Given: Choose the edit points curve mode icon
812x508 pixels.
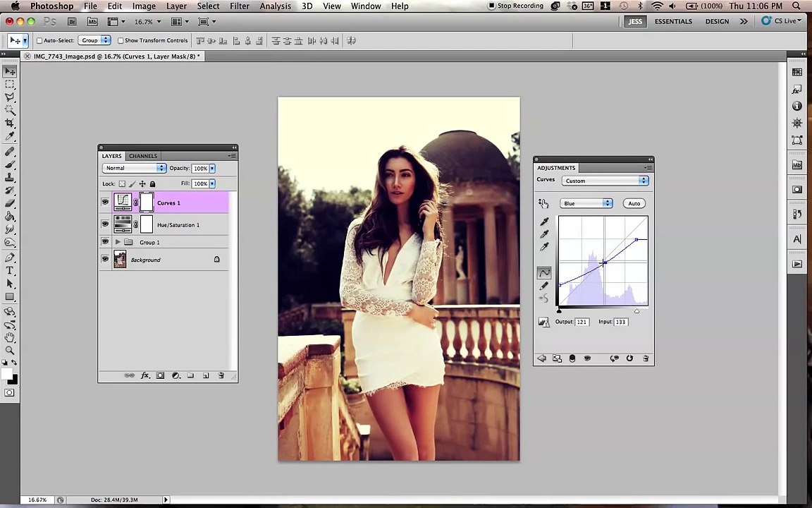Looking at the screenshot, I should pos(544,272).
